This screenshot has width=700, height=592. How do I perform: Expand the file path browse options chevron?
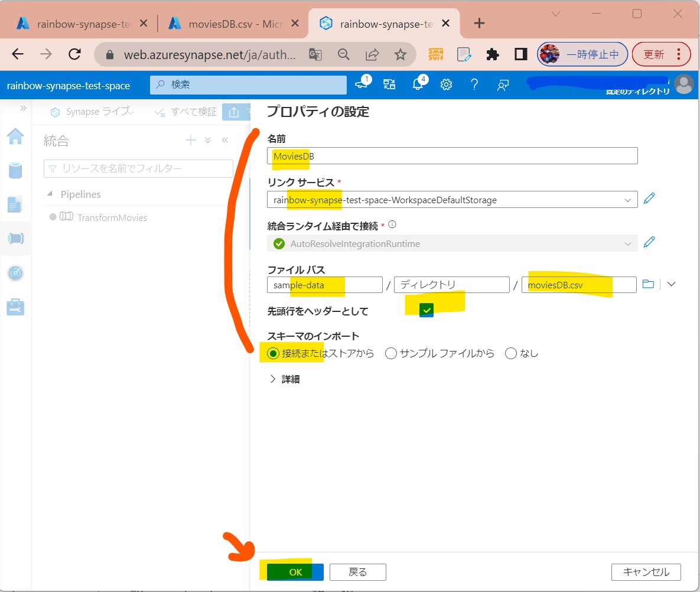[x=672, y=284]
